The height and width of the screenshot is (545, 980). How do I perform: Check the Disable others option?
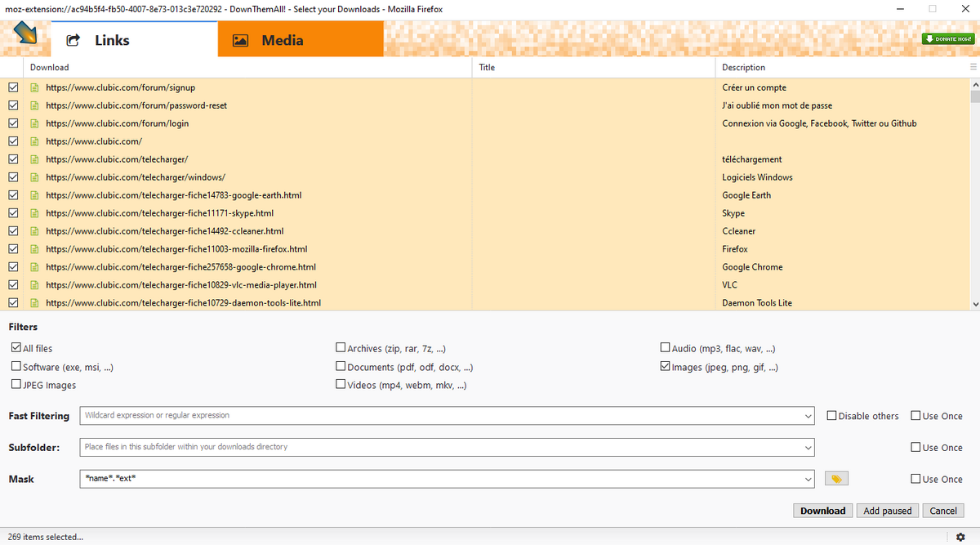click(831, 416)
